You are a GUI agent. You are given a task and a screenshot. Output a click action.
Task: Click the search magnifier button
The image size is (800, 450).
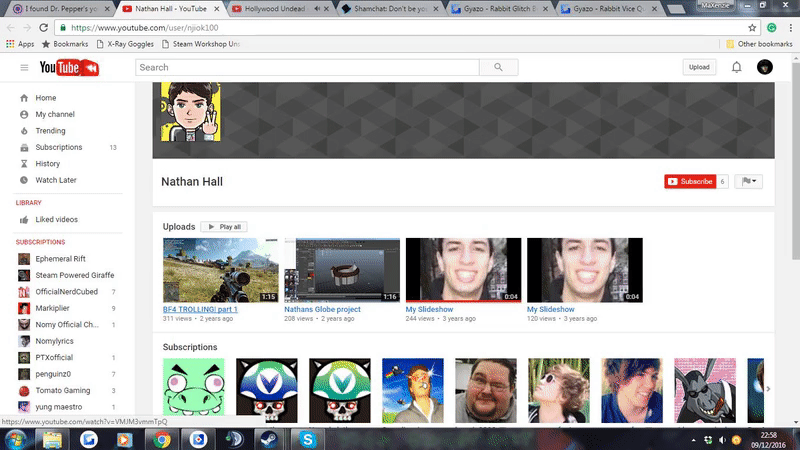(498, 67)
